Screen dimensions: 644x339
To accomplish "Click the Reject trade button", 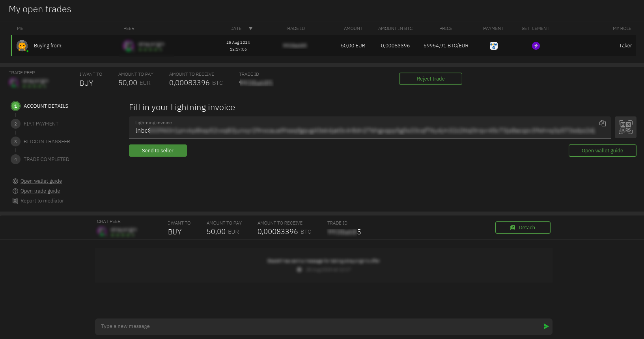I will 430,79.
